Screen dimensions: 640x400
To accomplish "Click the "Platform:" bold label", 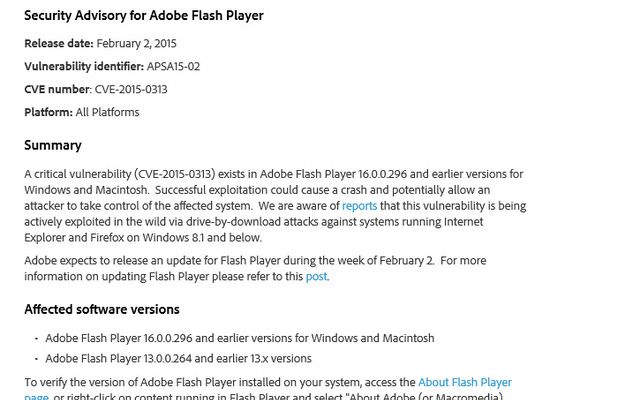I will 49,112.
